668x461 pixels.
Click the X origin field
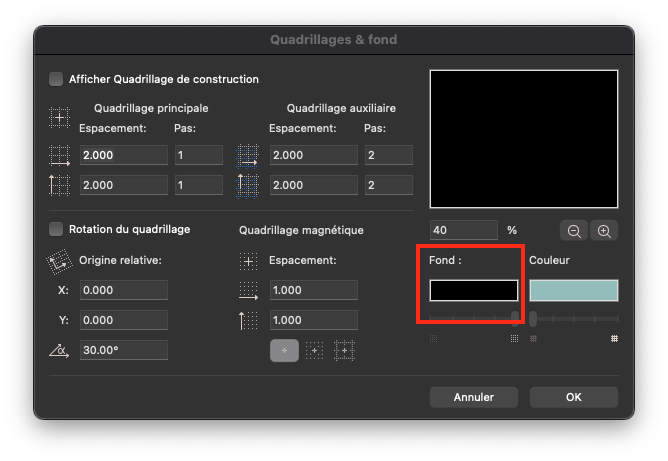[124, 290]
